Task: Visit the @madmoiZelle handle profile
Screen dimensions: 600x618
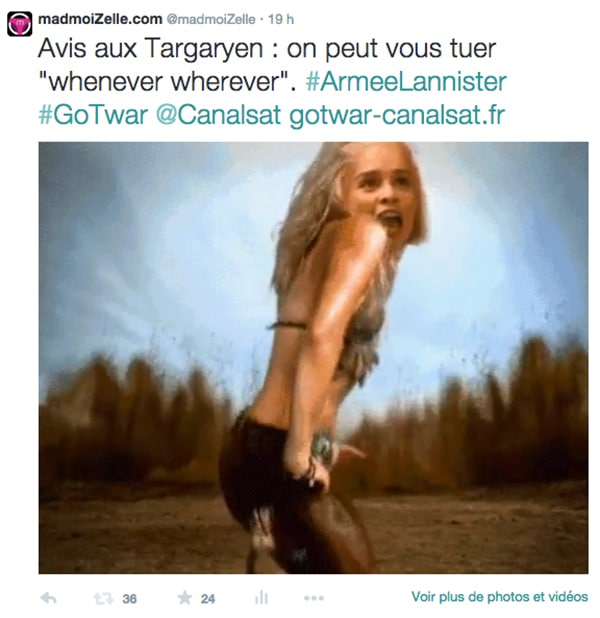Action: (211, 19)
